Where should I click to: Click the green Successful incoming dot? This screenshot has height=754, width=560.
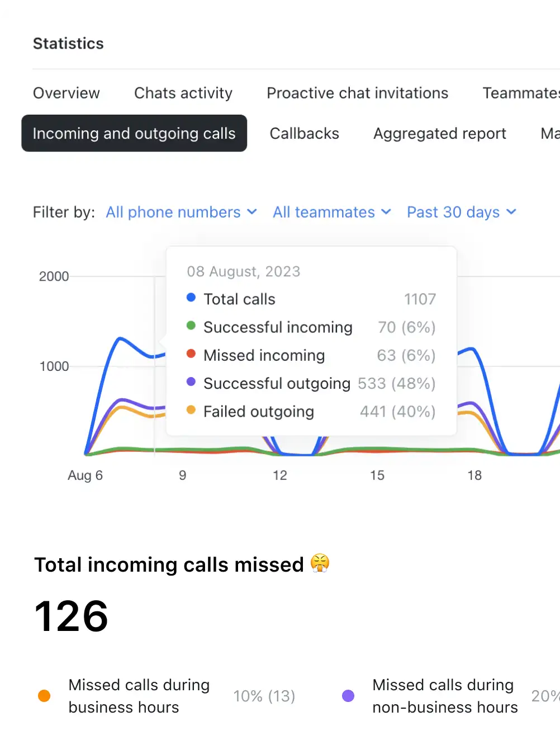pos(191,326)
